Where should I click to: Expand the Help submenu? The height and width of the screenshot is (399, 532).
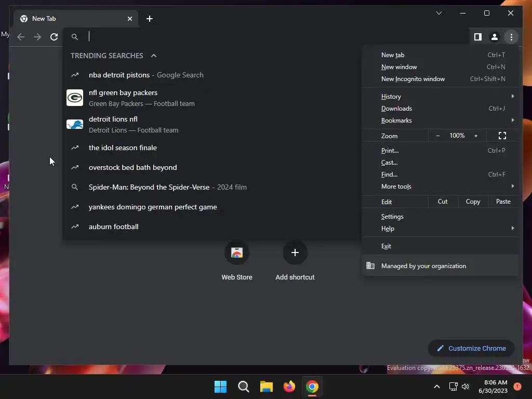pos(440,229)
